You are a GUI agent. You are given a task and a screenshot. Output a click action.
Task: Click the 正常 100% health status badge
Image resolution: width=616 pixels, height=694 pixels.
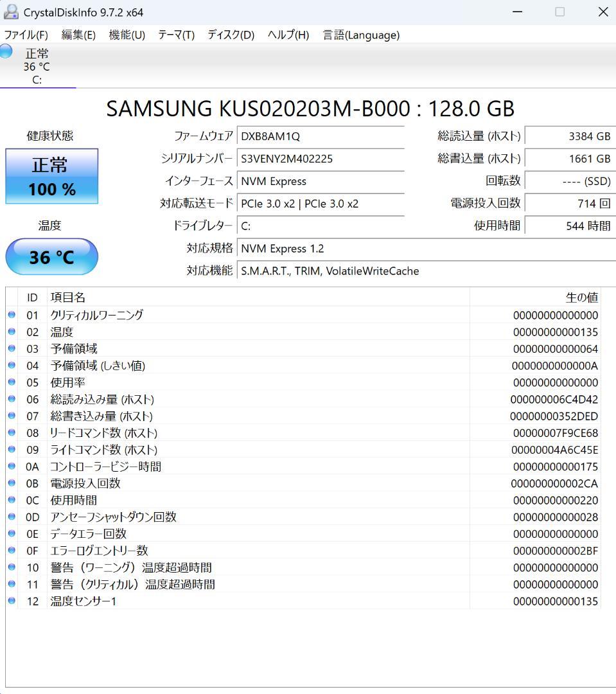click(51, 175)
